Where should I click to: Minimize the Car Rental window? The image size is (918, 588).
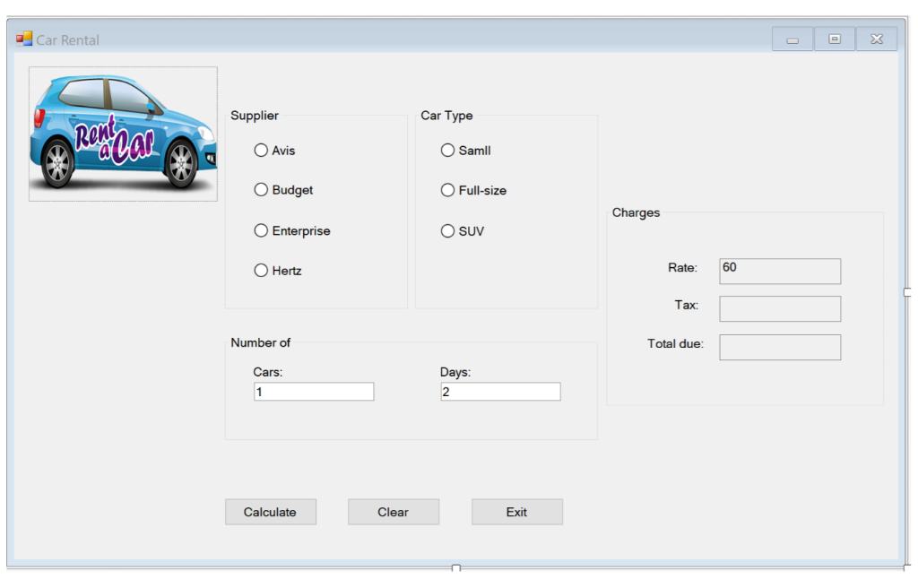coord(792,39)
